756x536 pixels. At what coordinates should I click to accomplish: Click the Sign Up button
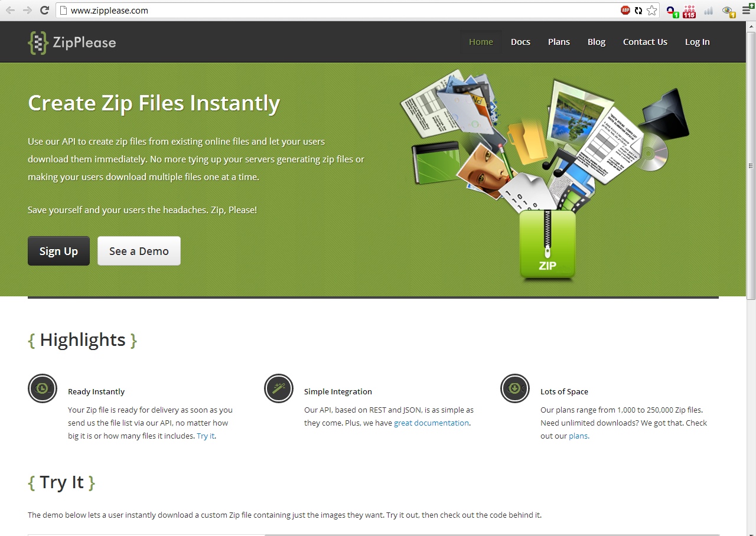[x=58, y=251]
